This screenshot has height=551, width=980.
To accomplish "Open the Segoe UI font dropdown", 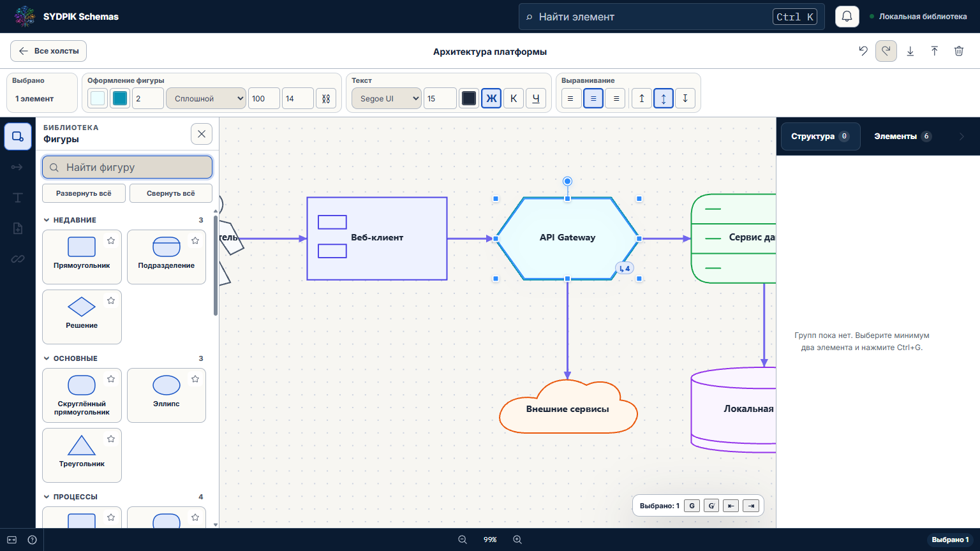I will pos(387,99).
